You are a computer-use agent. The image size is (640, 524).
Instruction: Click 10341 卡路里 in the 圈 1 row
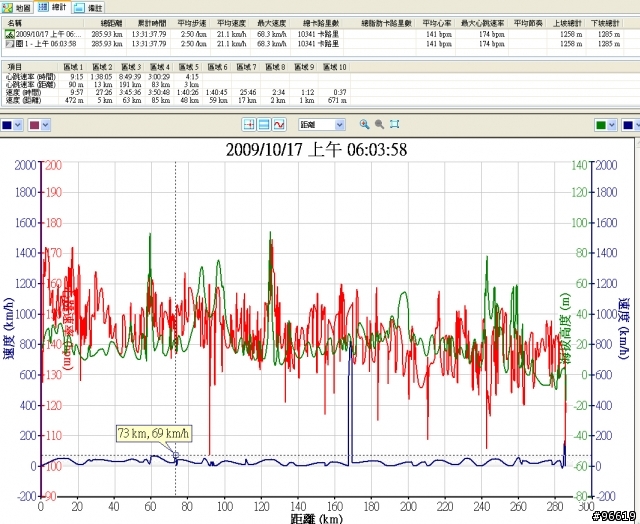pyautogui.click(x=318, y=44)
